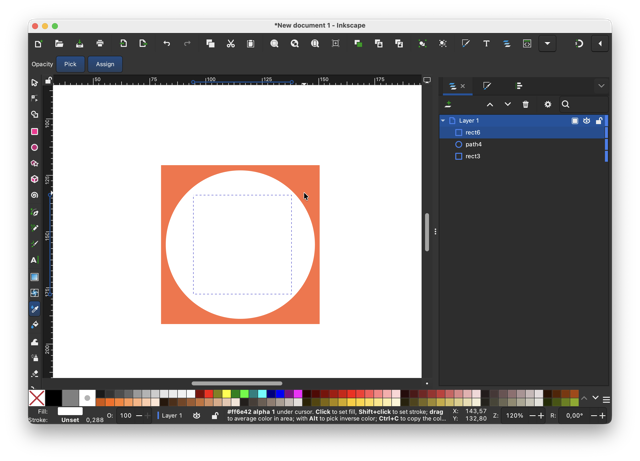
Task: Choose the no-paint X swatch
Action: (x=37, y=398)
